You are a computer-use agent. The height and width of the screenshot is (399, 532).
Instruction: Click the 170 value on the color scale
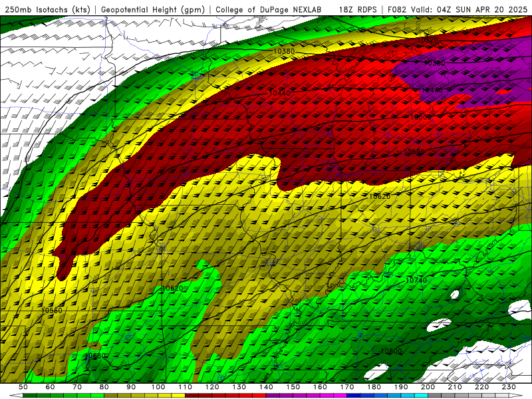point(346,387)
